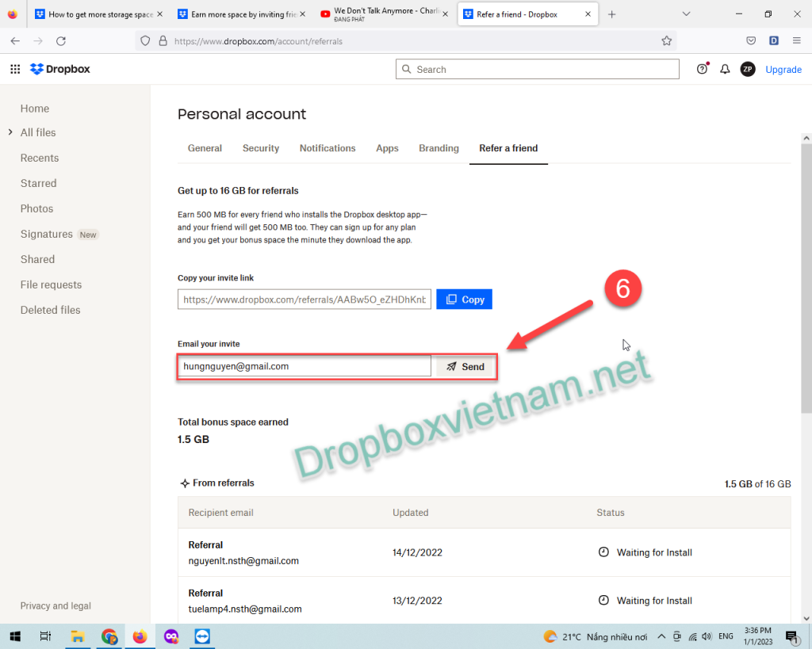Select the Branding tab

coord(439,148)
